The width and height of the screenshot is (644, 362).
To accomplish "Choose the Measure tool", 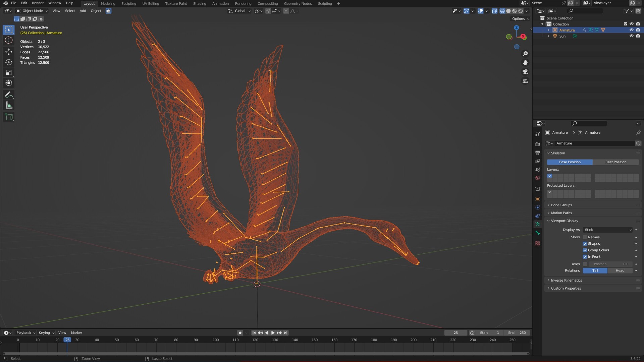I will [x=9, y=106].
